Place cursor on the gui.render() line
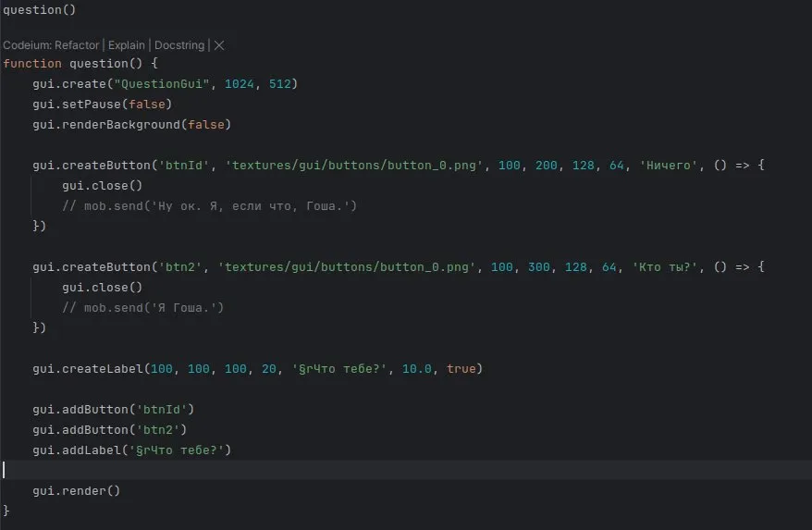Screen dimensions: 812x530 (x=77, y=490)
